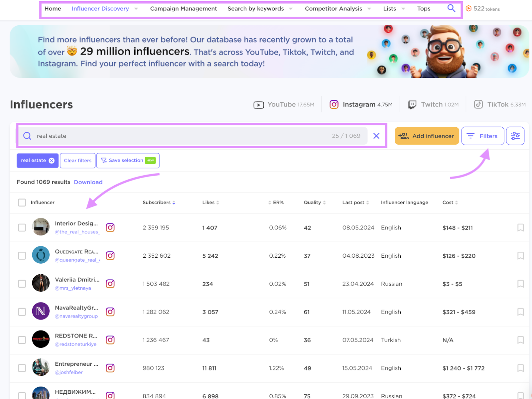Viewport: 532px width, 399px height.
Task: Sort table by Subscribers
Action: [x=159, y=202]
